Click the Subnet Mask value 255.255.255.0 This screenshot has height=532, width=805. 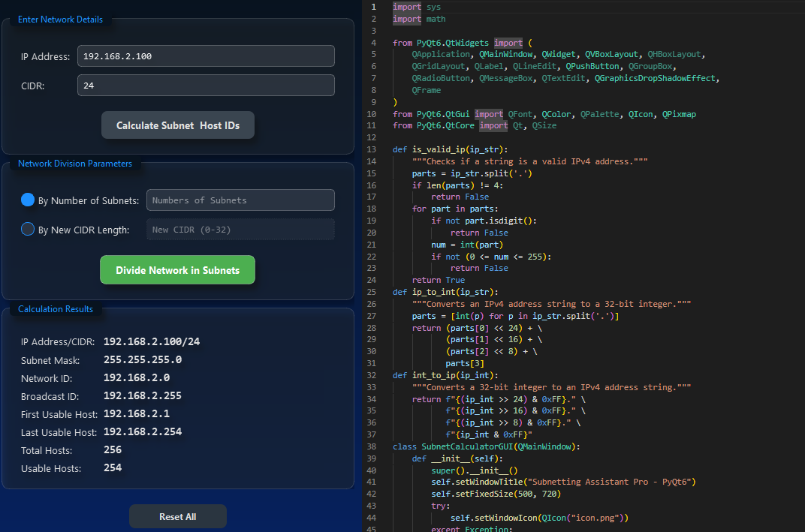click(x=143, y=360)
